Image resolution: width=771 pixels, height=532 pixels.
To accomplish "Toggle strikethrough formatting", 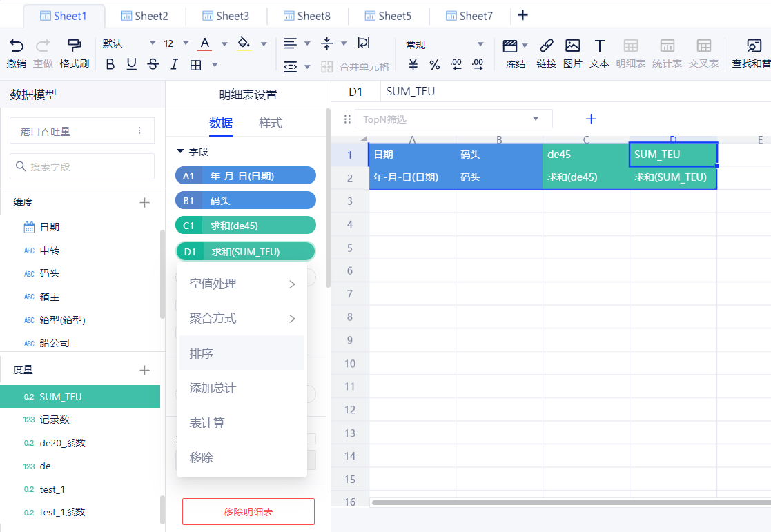I will pos(153,64).
